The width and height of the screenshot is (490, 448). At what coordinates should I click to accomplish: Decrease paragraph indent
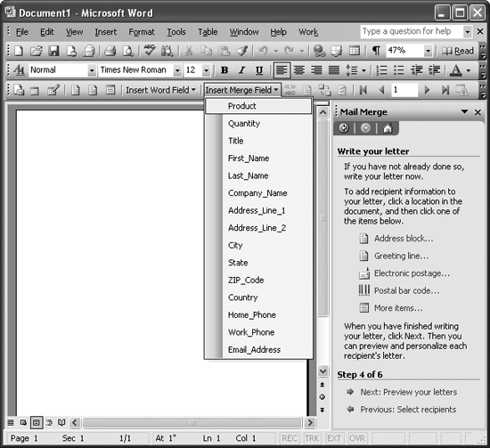click(417, 70)
